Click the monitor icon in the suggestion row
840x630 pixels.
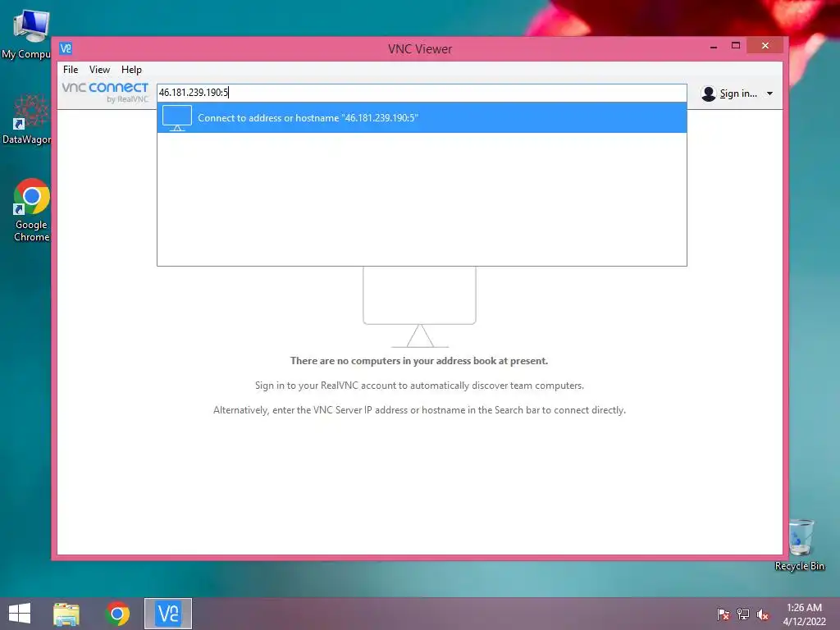[x=177, y=118]
